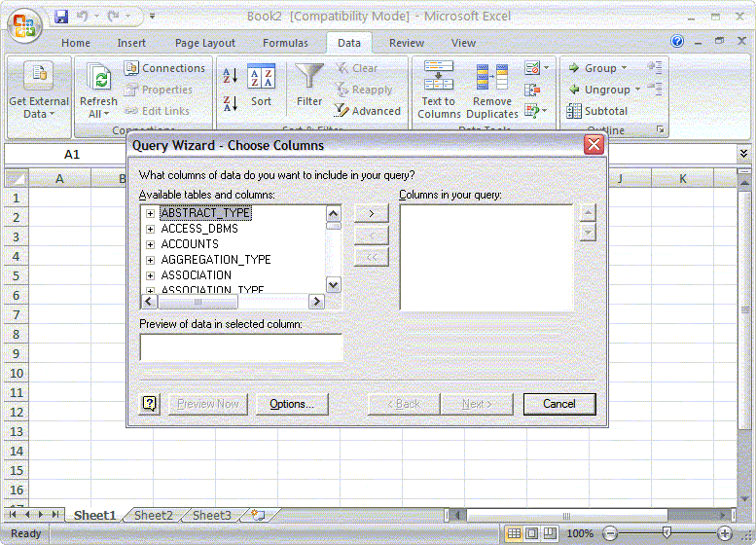Insert a new worksheet tab icon
Viewport: 756px width, 545px height.
coord(259,515)
